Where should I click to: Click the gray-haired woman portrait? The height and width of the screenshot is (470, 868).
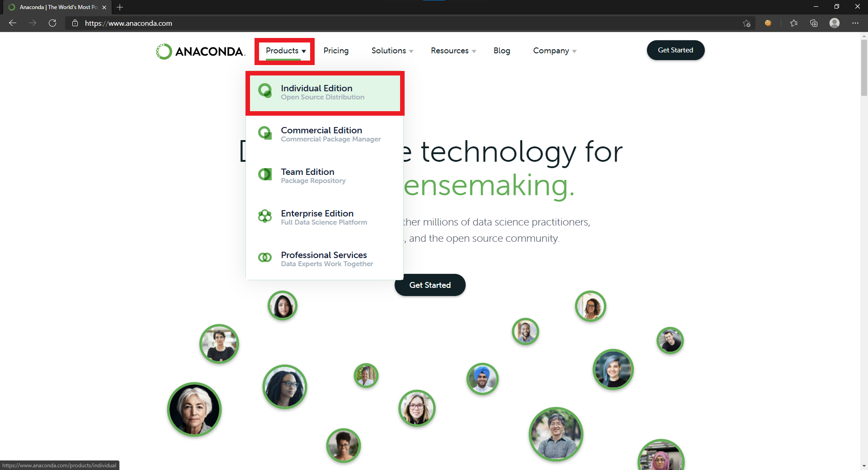click(194, 409)
